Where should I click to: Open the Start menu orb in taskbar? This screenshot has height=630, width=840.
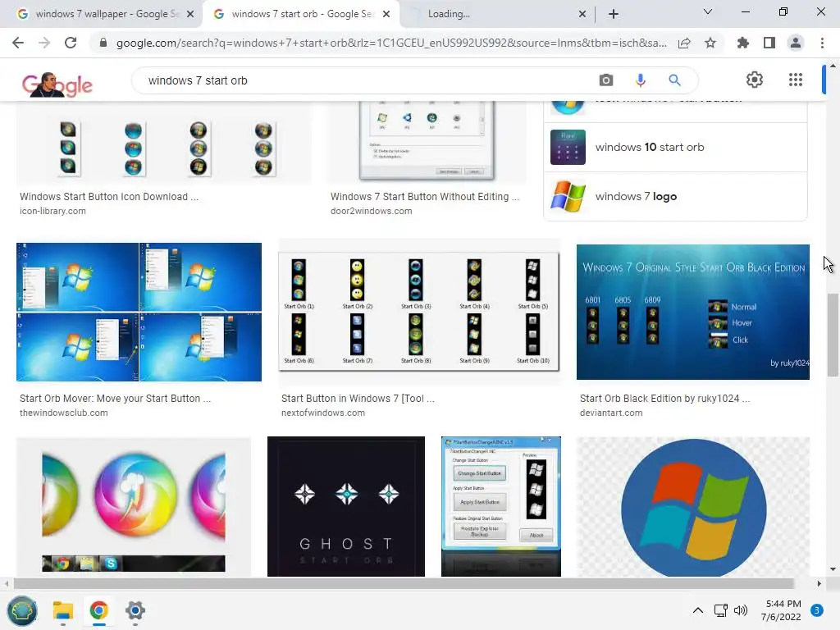pos(22,610)
